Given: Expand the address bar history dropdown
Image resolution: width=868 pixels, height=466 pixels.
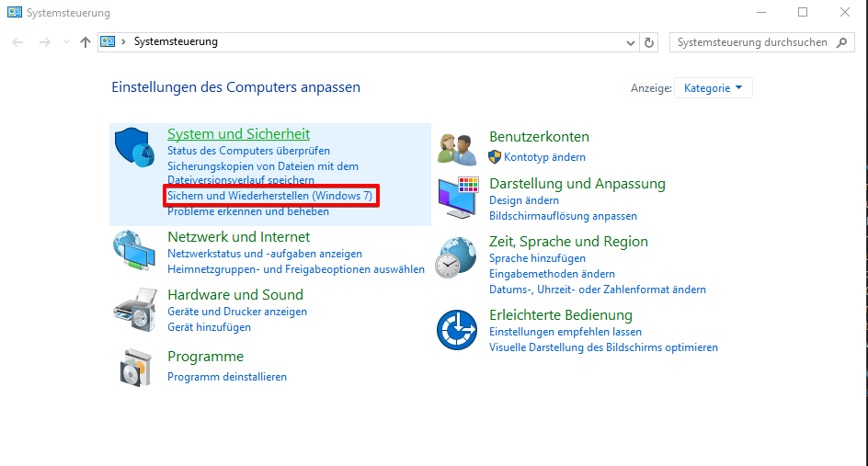Looking at the screenshot, I should tap(631, 42).
